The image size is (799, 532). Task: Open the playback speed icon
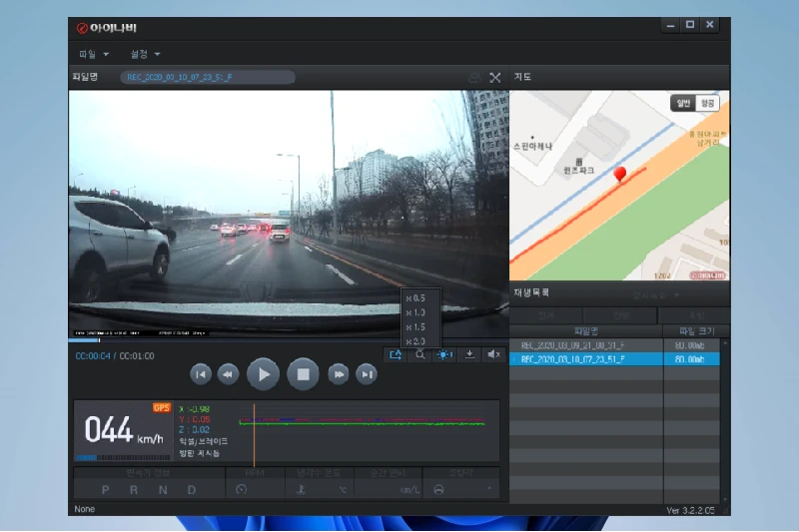(x=396, y=355)
